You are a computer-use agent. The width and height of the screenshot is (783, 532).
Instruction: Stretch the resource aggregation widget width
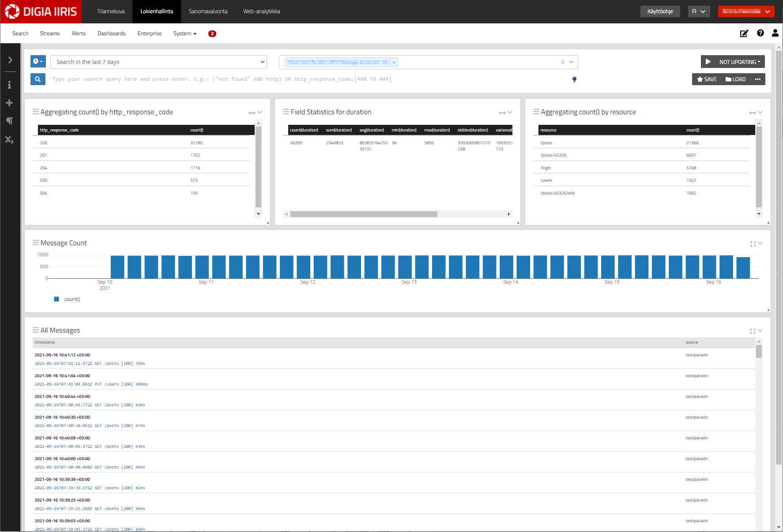[752, 113]
